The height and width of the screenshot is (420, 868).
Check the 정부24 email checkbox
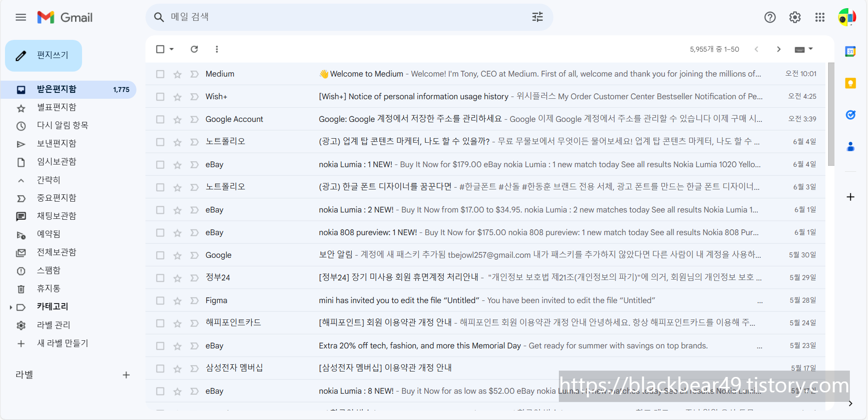tap(160, 278)
